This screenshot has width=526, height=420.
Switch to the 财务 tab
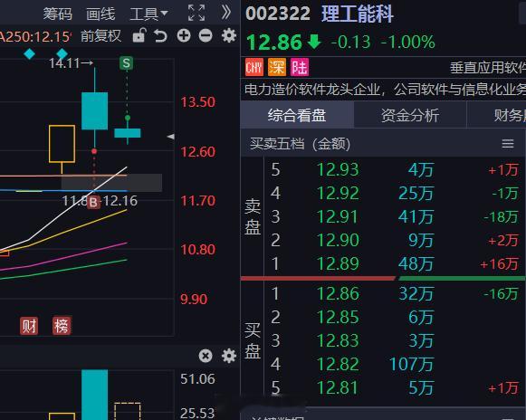(x=496, y=115)
